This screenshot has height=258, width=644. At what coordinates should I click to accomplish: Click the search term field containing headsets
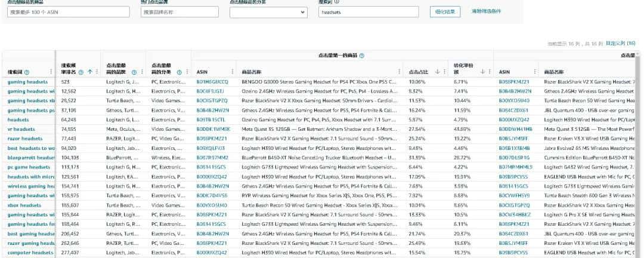(x=369, y=13)
